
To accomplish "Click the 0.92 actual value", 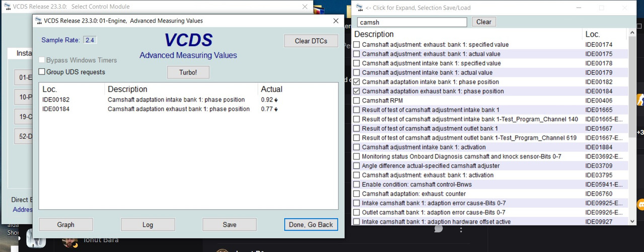I will point(269,100).
